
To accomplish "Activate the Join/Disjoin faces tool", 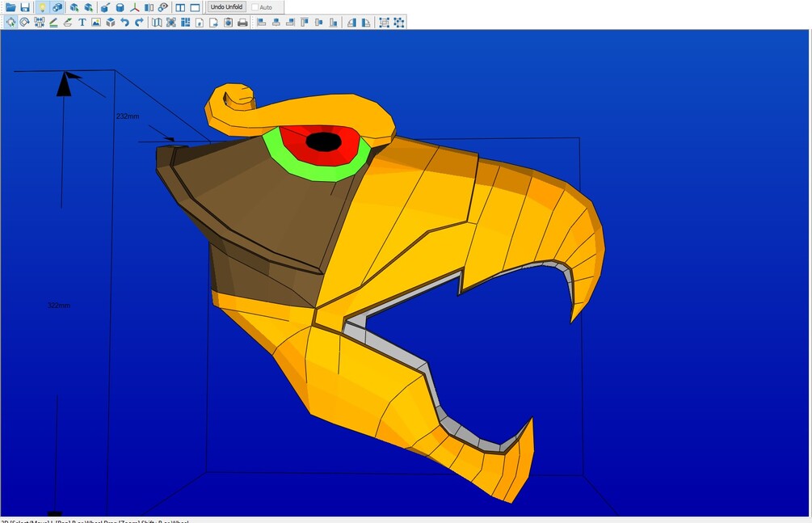I will 39,23.
